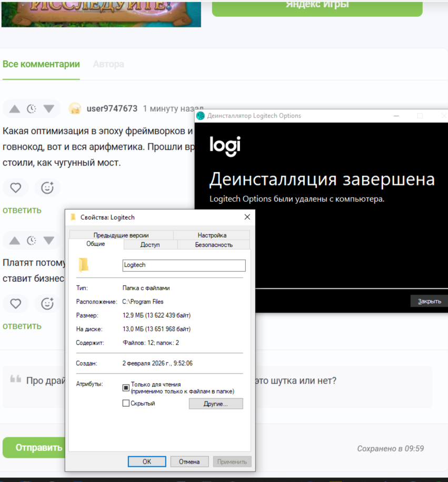Downvote the comment starting with Платят потому
Viewport: 448px width, 482px height.
point(49,240)
